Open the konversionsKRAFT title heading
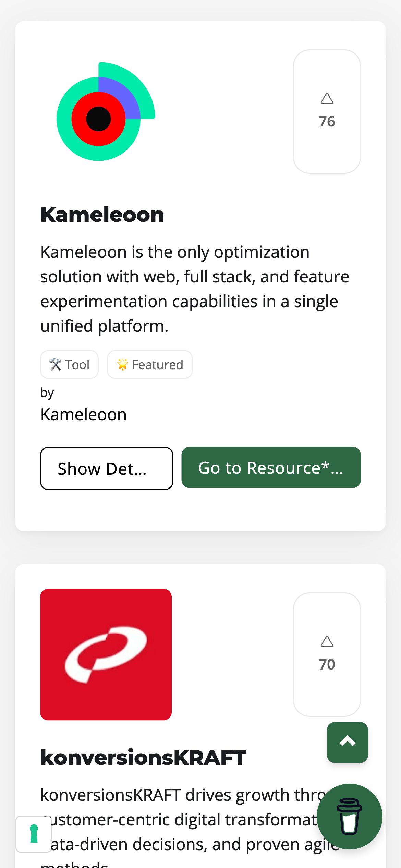Image resolution: width=401 pixels, height=868 pixels. click(x=143, y=758)
